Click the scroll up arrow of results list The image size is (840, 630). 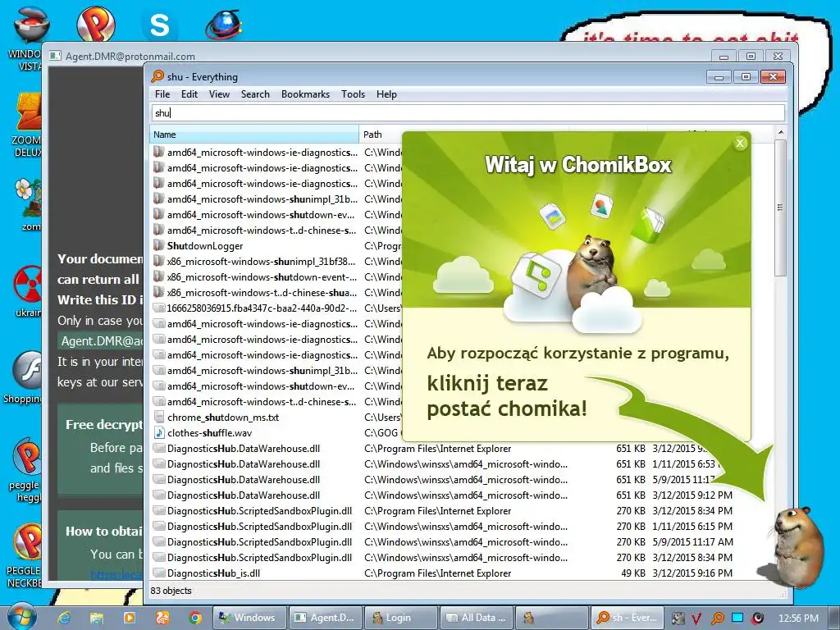point(781,132)
